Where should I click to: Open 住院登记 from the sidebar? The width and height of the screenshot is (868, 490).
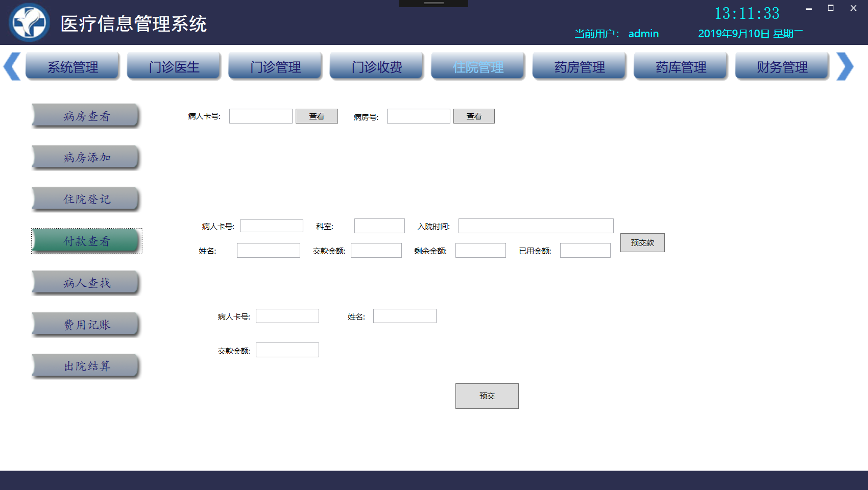point(86,199)
